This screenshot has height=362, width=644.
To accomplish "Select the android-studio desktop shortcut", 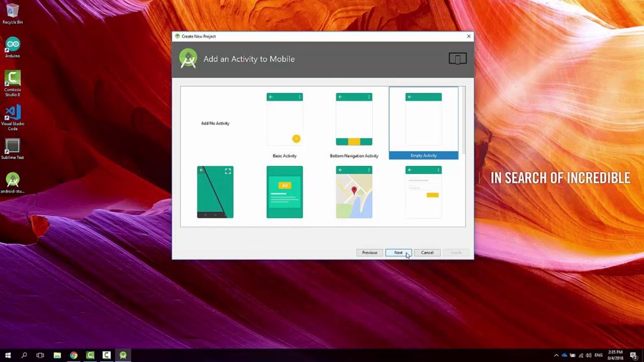I will pyautogui.click(x=13, y=183).
